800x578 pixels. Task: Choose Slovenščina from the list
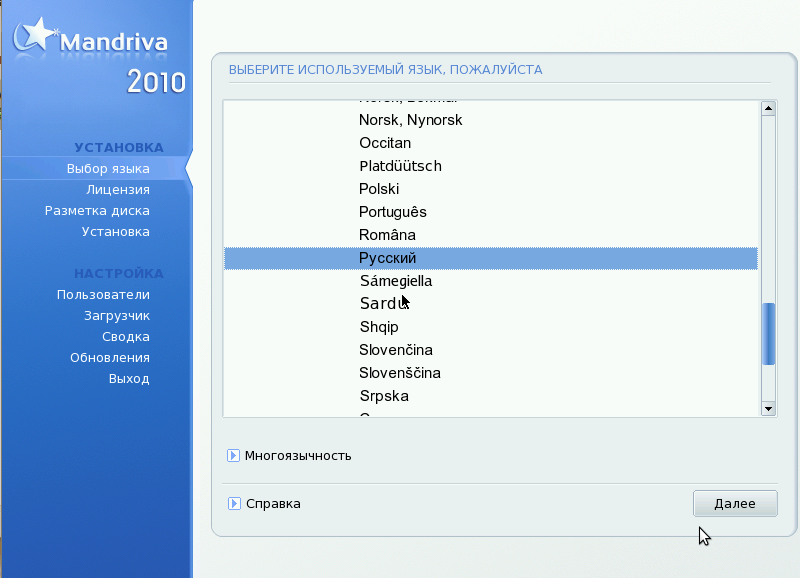point(399,373)
